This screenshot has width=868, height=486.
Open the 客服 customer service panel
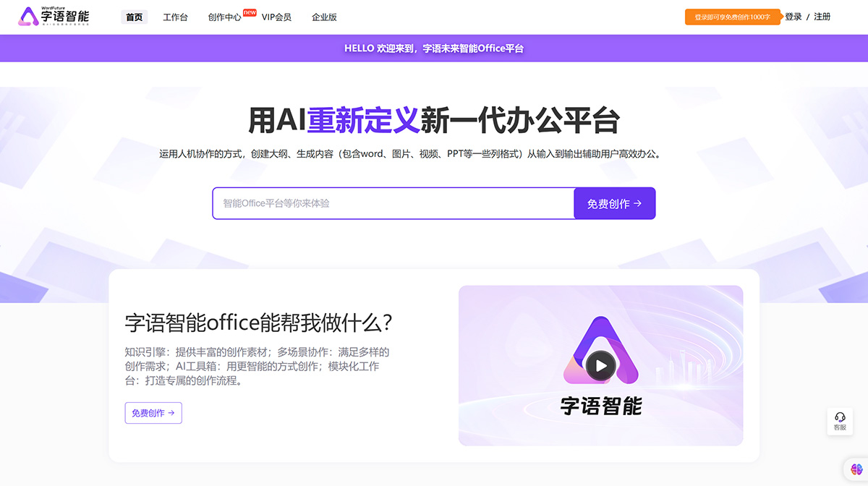(839, 421)
